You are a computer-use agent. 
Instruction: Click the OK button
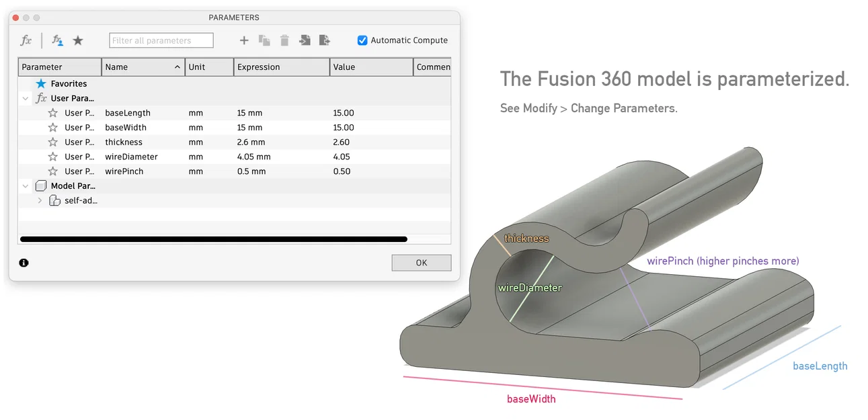point(422,263)
